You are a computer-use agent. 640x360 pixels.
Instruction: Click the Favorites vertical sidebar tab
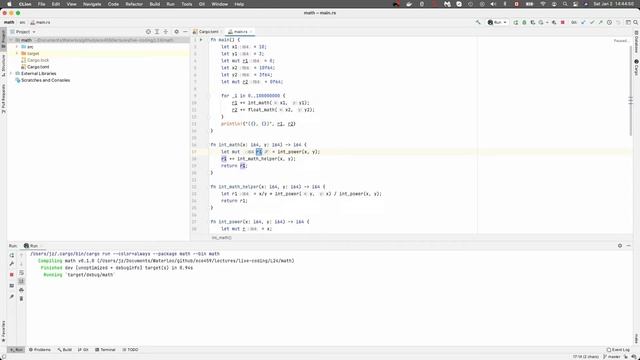pos(3,331)
